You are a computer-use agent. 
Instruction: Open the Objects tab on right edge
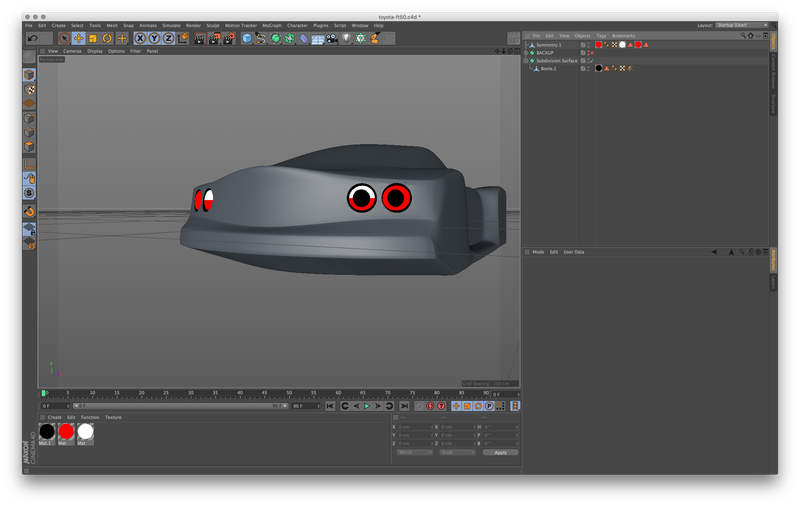coord(773,41)
